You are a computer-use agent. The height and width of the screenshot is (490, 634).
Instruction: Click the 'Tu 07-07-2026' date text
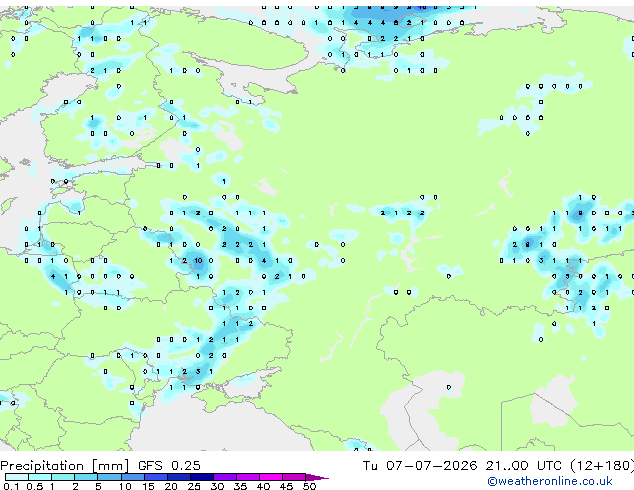pos(419,466)
